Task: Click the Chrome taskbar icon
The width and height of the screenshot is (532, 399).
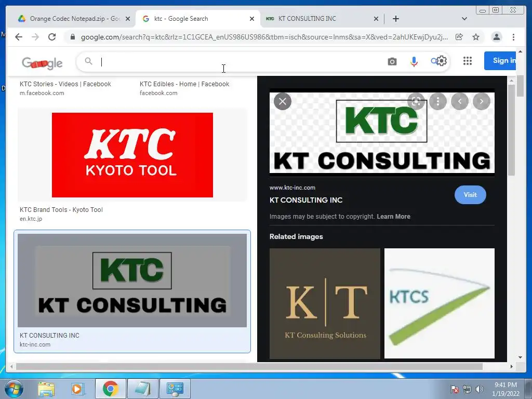Action: point(110,389)
